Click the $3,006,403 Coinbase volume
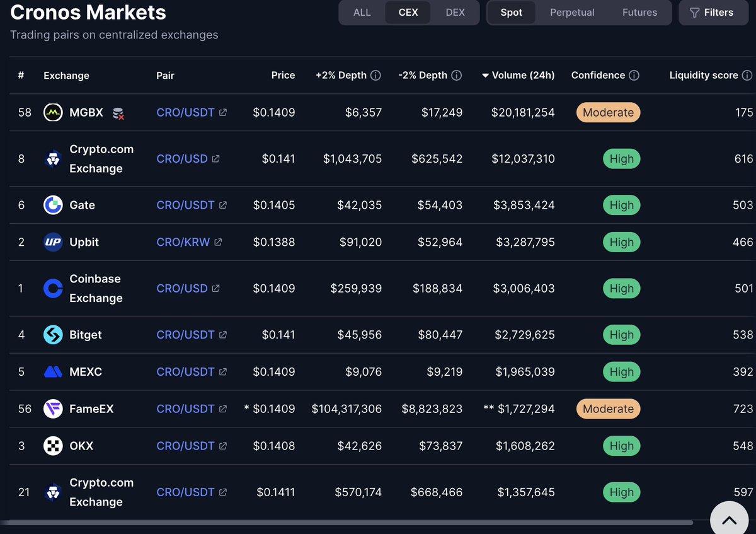Image resolution: width=756 pixels, height=534 pixels. pos(525,288)
